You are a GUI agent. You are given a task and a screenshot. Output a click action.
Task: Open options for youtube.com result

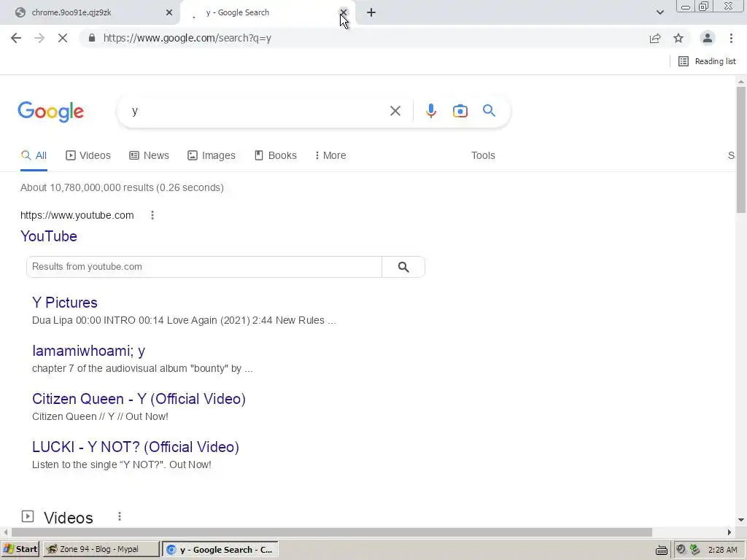[x=152, y=215]
